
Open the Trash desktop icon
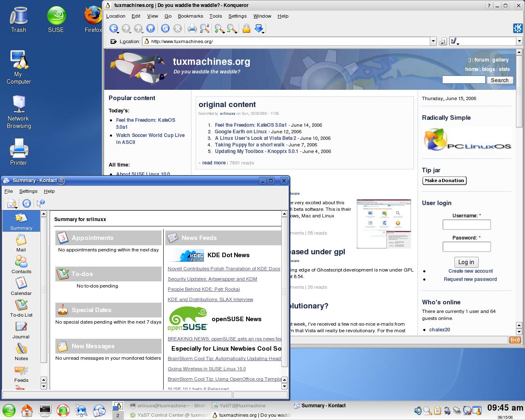coord(18,20)
